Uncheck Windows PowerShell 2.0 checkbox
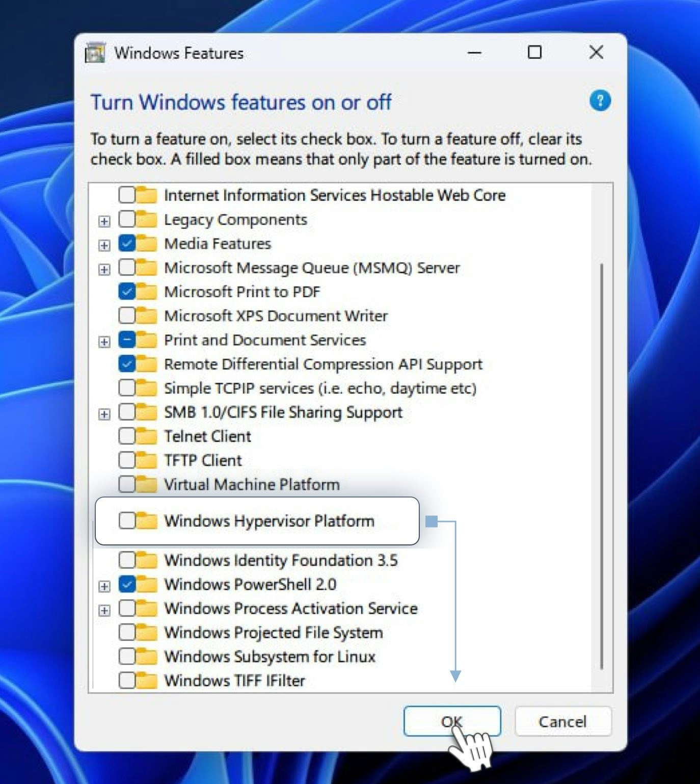This screenshot has width=700, height=784. point(126,584)
